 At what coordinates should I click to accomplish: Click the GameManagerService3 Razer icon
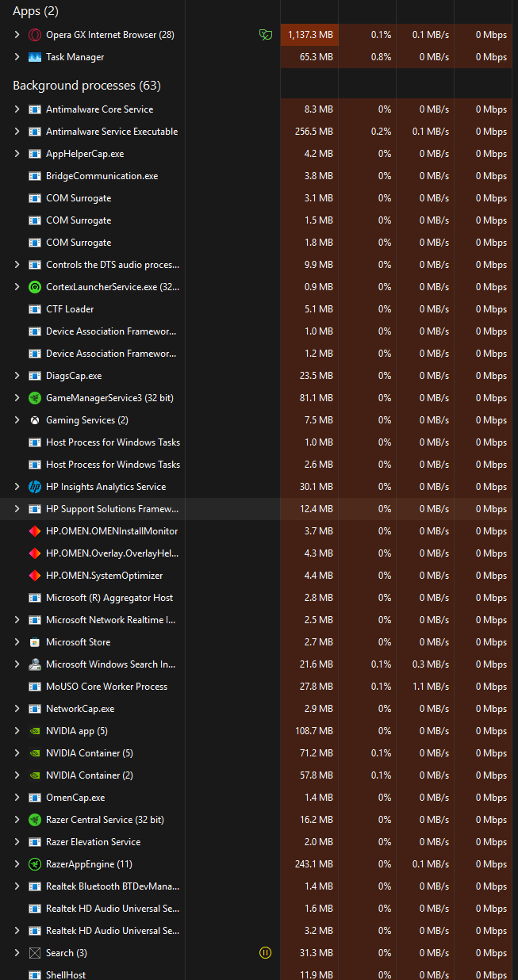[x=35, y=398]
